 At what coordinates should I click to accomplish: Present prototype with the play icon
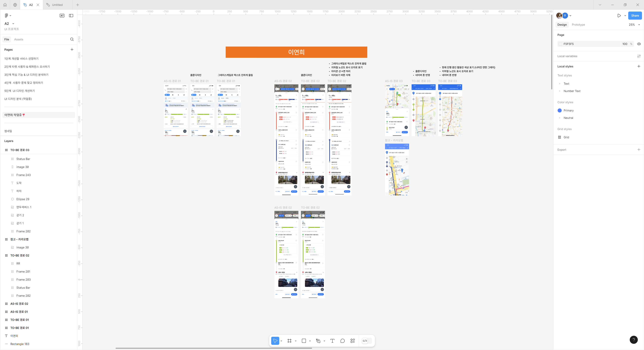coord(619,15)
